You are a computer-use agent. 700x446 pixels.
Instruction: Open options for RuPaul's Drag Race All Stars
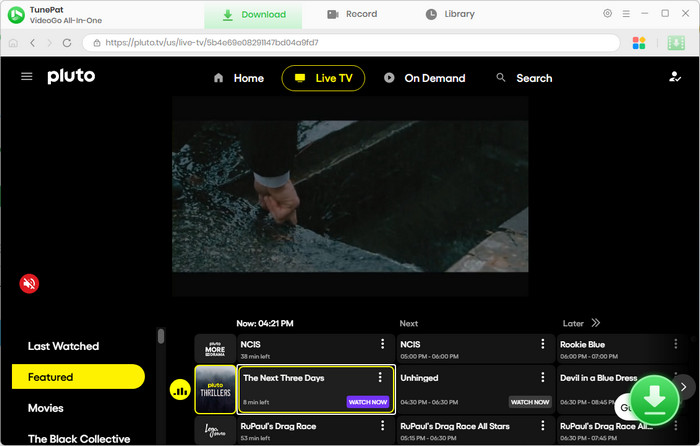pyautogui.click(x=542, y=426)
